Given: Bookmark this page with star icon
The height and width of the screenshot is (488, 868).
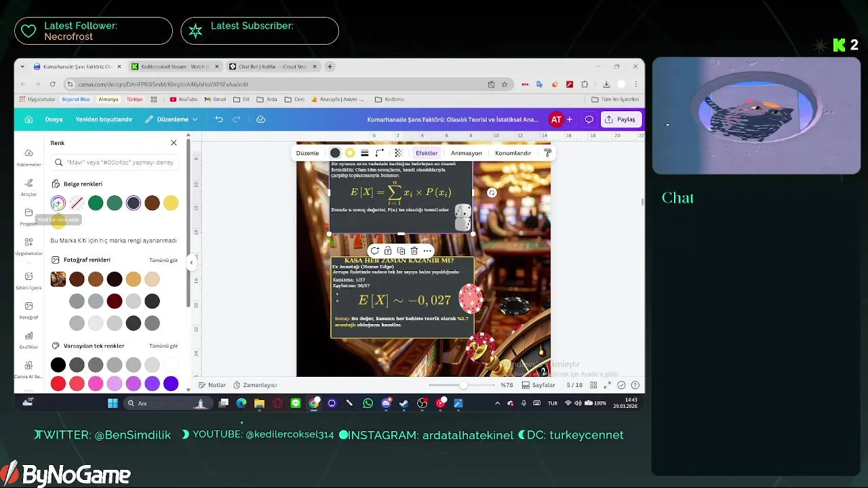Looking at the screenshot, I should click(x=505, y=85).
